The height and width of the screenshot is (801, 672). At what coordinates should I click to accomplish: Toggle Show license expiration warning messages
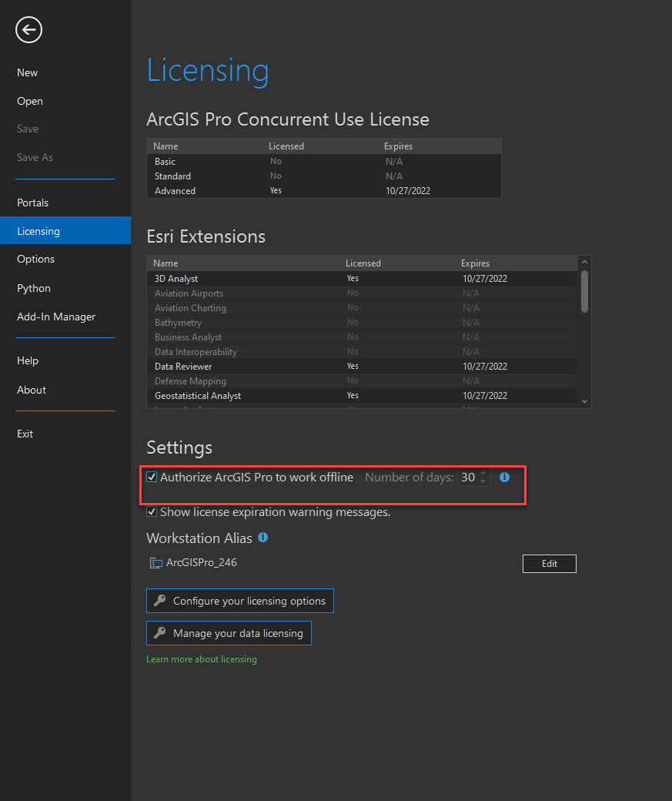click(x=152, y=512)
